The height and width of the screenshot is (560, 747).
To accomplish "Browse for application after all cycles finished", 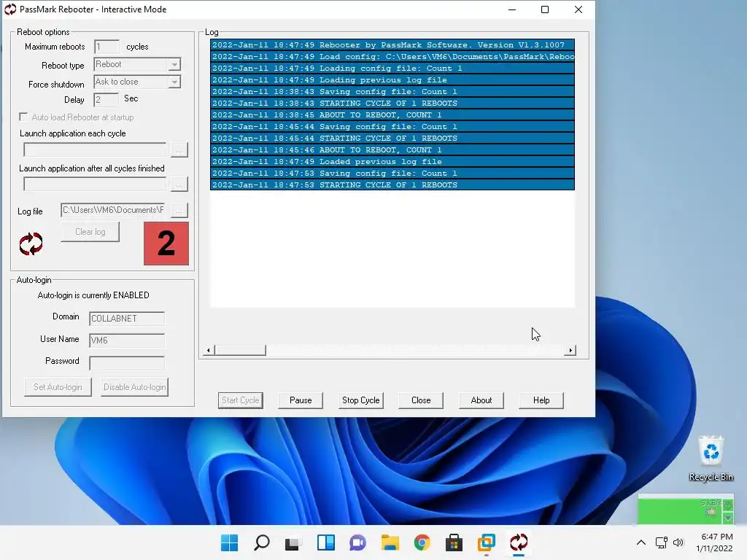I will 179,184.
